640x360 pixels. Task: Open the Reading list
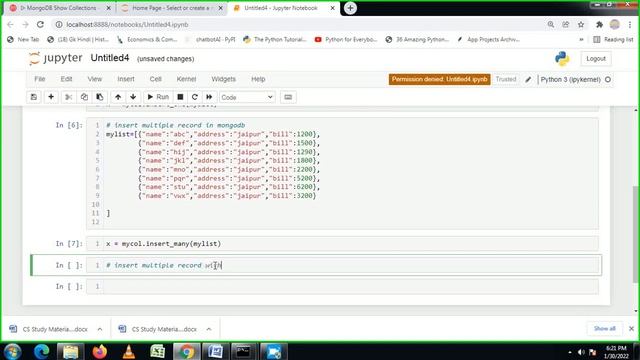(613, 40)
